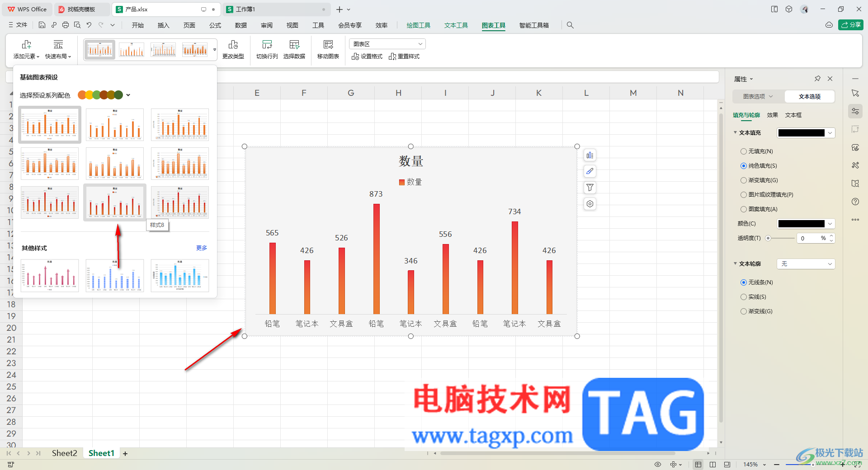Switch to Drawing Tools (绘图工具) tab
This screenshot has width=868, height=470.
point(419,25)
